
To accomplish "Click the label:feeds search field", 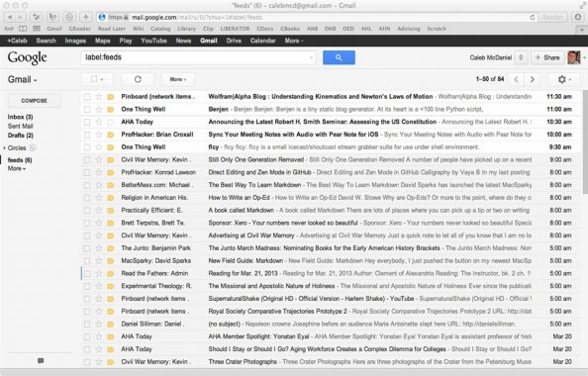I will (x=198, y=57).
